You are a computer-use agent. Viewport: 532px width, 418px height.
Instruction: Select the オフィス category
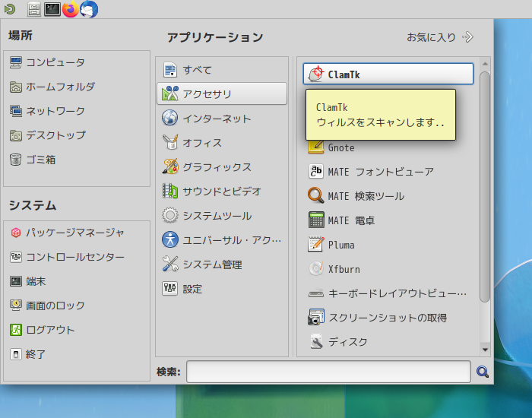click(222, 143)
